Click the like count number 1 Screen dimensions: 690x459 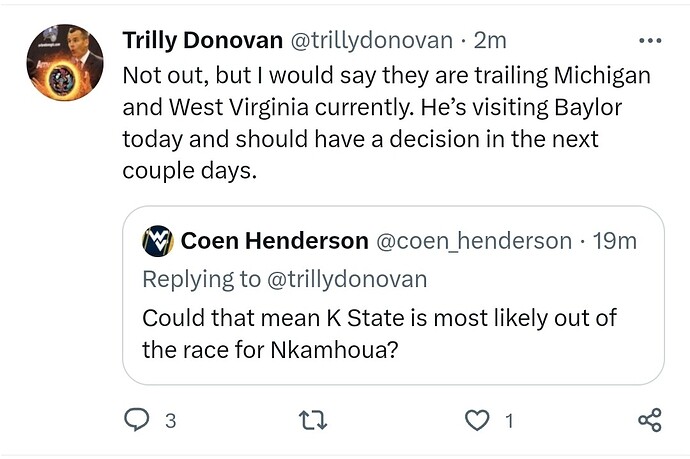point(508,421)
